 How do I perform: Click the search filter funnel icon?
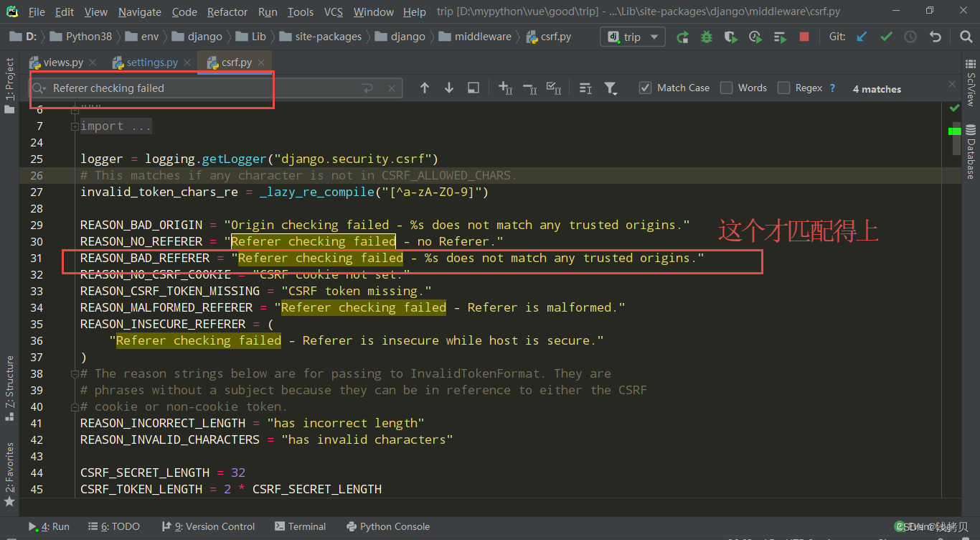coord(611,88)
